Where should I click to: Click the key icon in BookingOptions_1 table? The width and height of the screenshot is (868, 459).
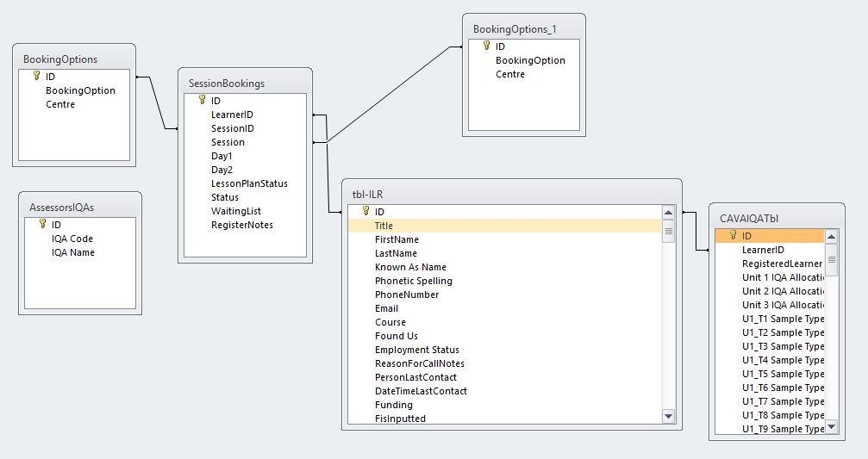point(487,46)
